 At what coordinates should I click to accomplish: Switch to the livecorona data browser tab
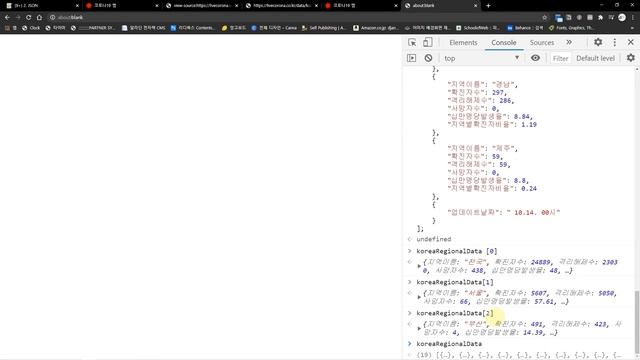click(x=281, y=6)
